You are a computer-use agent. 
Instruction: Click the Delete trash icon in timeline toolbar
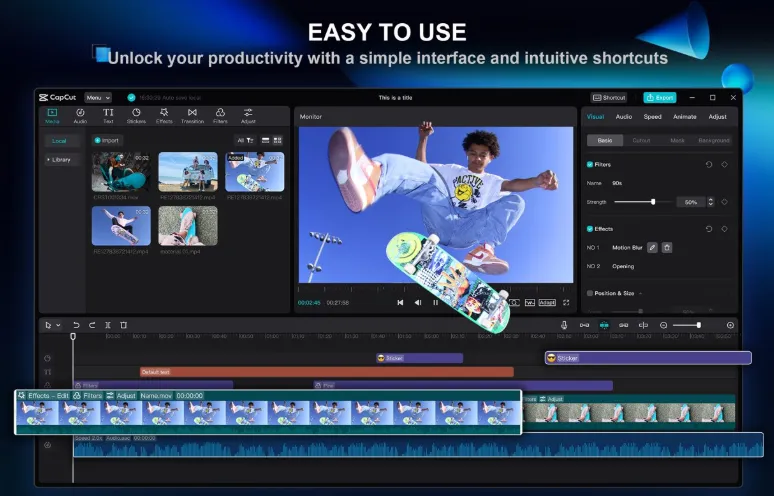pyautogui.click(x=123, y=325)
